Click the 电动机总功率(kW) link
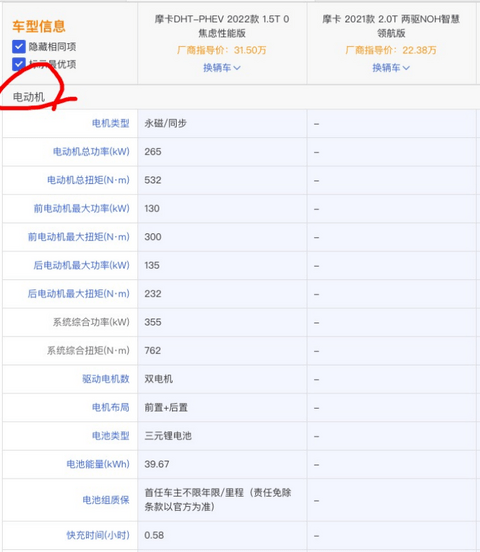 point(91,152)
